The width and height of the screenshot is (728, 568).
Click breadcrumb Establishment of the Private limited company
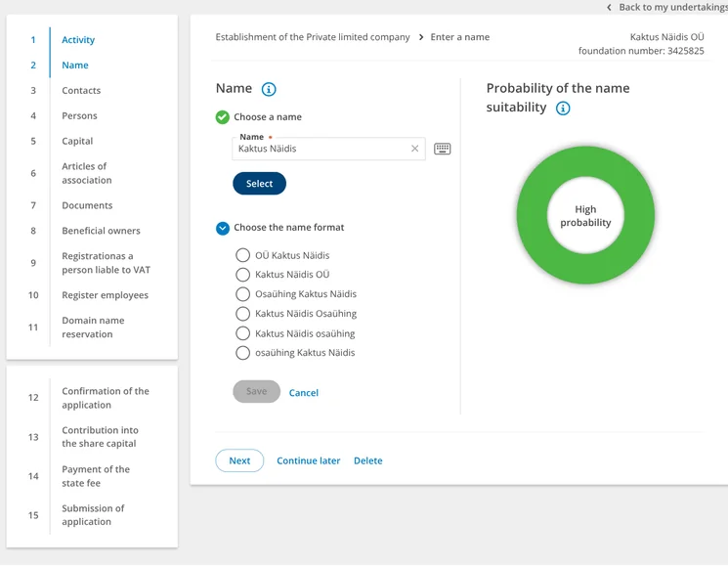(313, 37)
